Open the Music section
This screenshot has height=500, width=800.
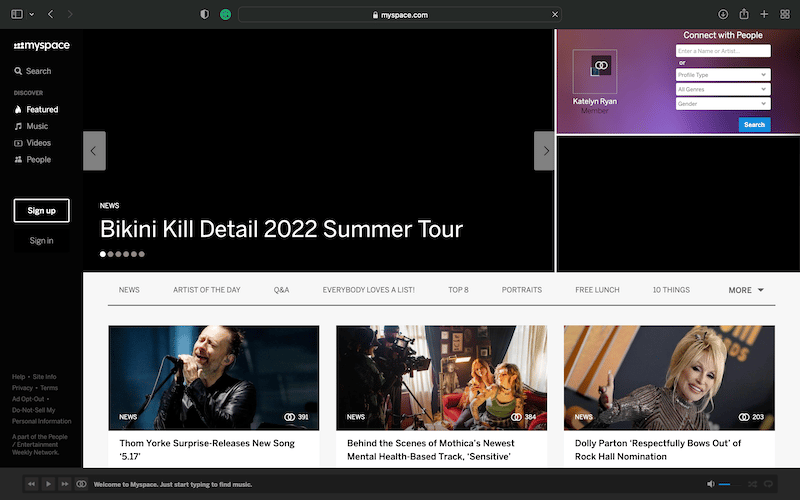click(x=31, y=126)
